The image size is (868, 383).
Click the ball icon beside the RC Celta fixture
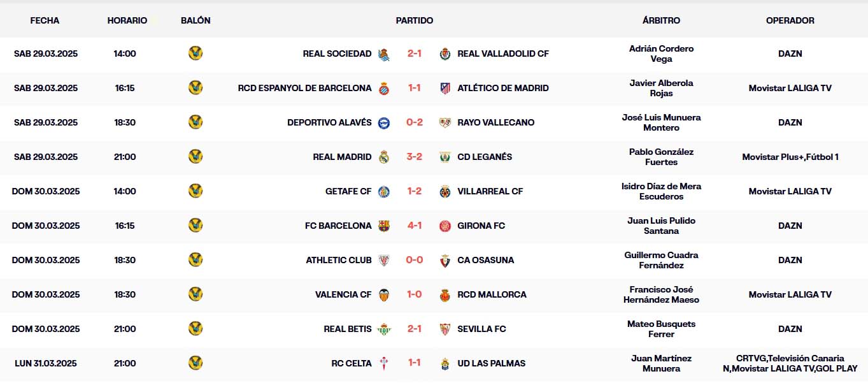pos(196,363)
